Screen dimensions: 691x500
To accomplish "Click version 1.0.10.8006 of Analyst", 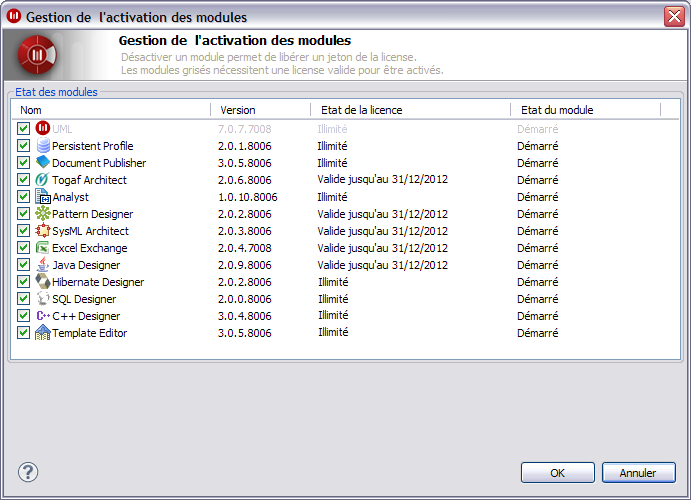I will click(248, 197).
